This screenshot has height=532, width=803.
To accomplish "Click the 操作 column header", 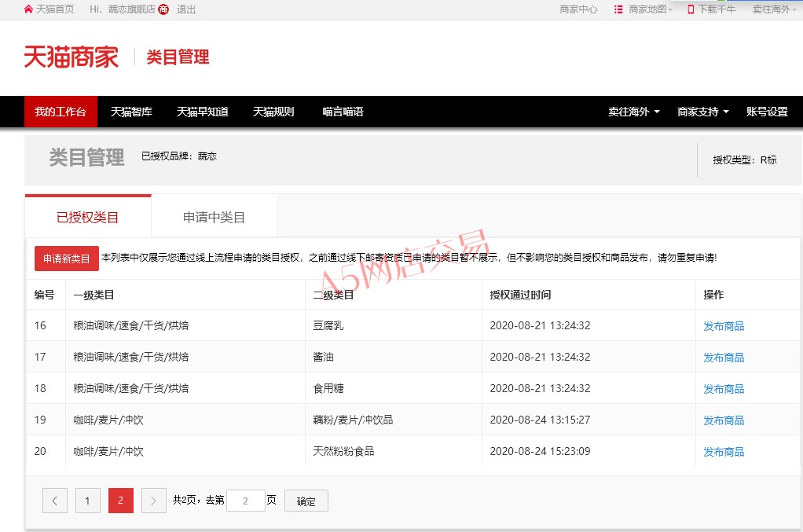I will [x=713, y=295].
